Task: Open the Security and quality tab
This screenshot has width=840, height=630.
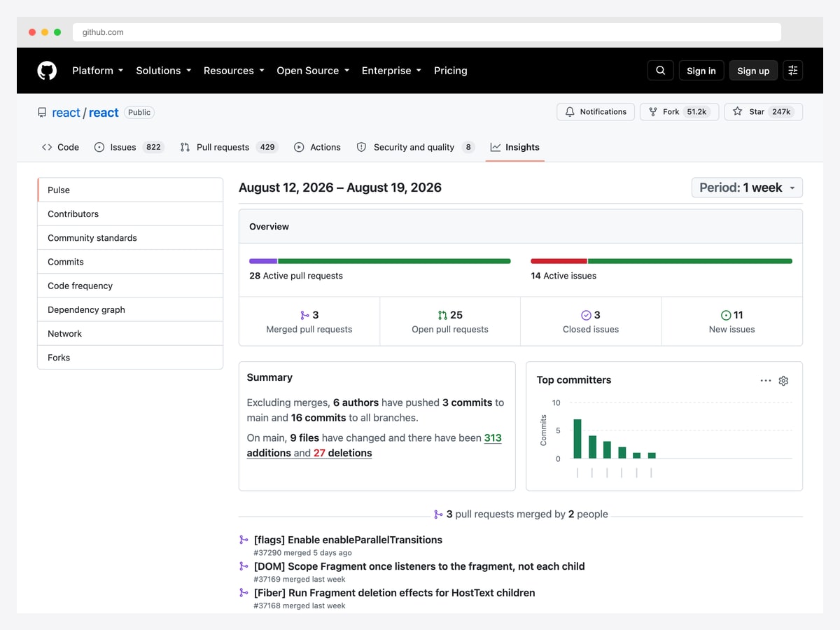Action: [416, 147]
